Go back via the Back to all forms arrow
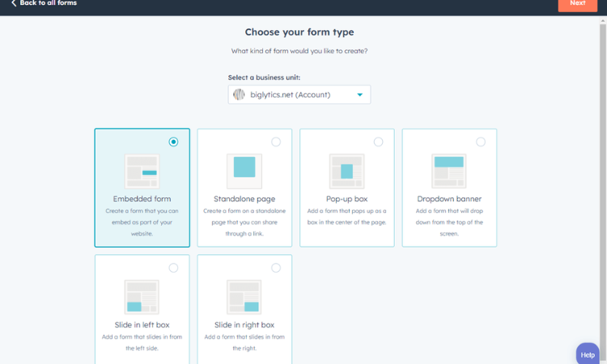Viewport: 607px width, 364px height. pos(14,3)
